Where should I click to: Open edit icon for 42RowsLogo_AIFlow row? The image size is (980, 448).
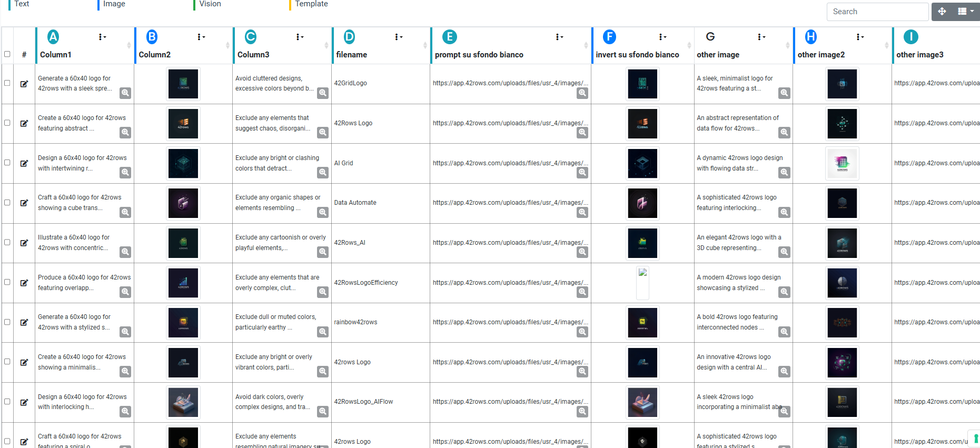pos(24,402)
